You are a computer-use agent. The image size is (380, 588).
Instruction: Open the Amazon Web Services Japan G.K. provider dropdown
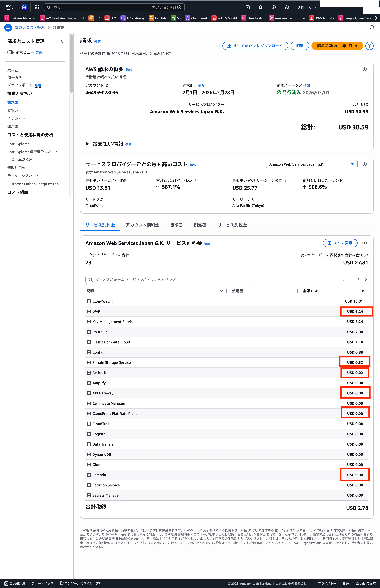pyautogui.click(x=311, y=164)
